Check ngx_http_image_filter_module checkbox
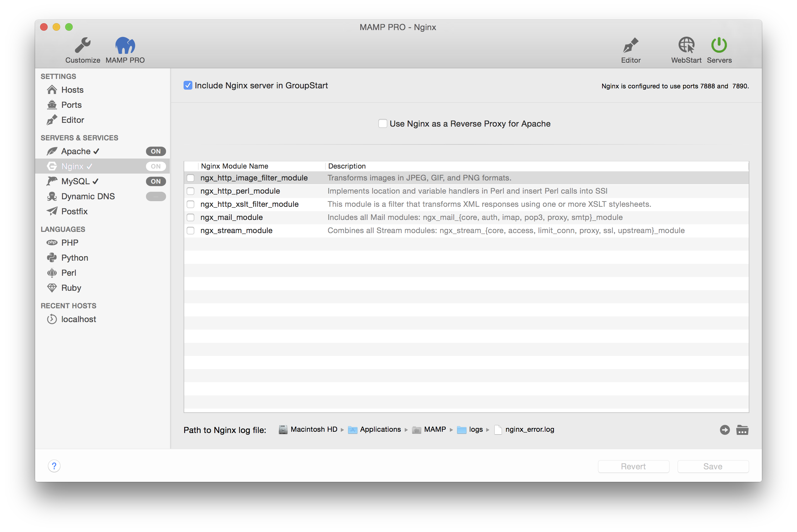The width and height of the screenshot is (797, 532). [190, 178]
